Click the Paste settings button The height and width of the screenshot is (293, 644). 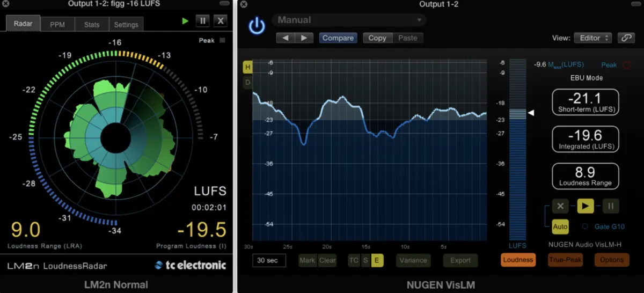click(408, 38)
